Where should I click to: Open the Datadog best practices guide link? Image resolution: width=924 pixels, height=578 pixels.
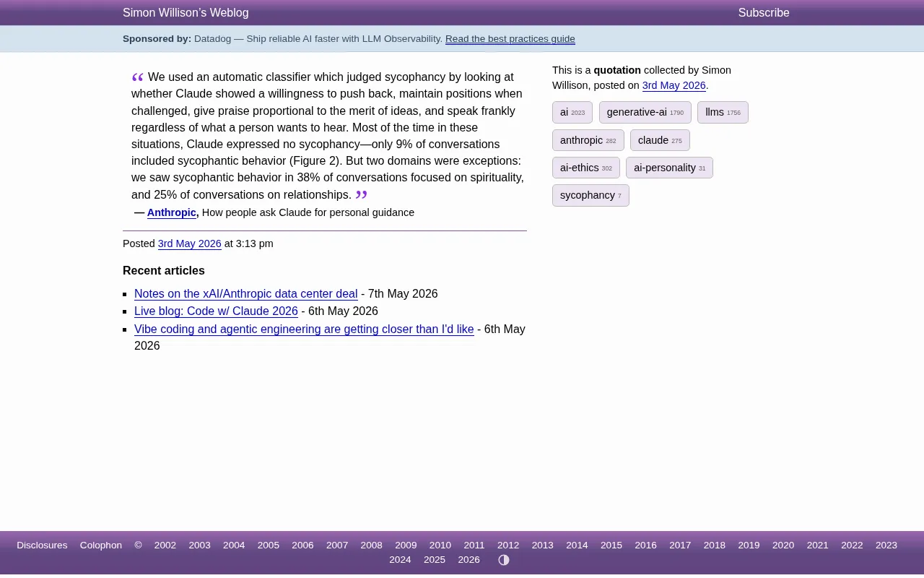[510, 39]
